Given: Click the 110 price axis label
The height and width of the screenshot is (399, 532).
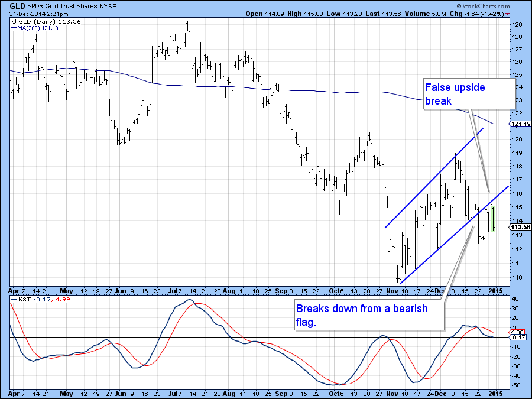Looking at the screenshot, I should [517, 278].
